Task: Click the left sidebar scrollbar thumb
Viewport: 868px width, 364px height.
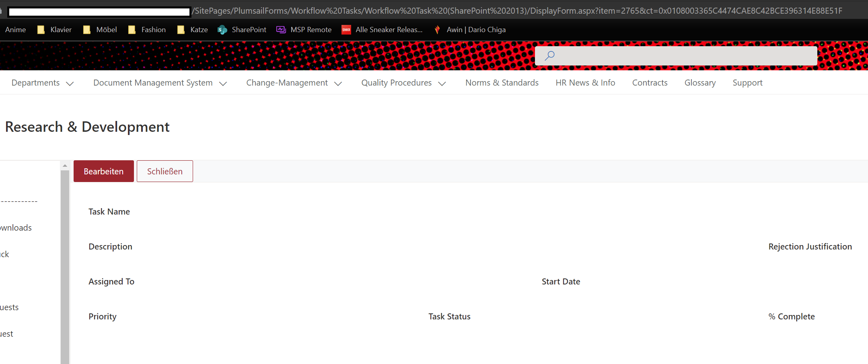Action: pyautogui.click(x=65, y=267)
